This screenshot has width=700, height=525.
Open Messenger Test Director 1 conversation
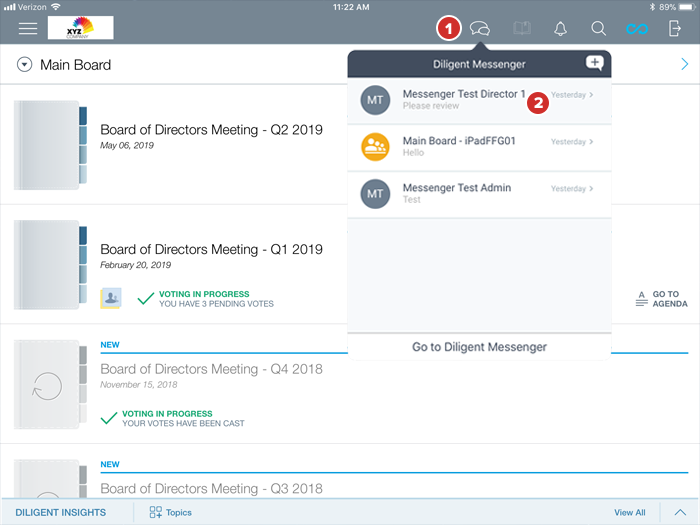point(463,100)
